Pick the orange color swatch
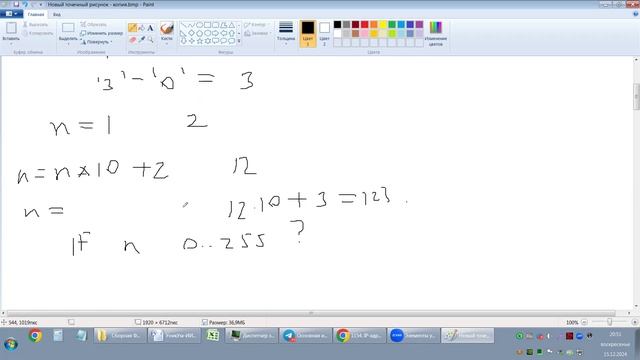The height and width of the screenshot is (360, 640). [x=374, y=24]
